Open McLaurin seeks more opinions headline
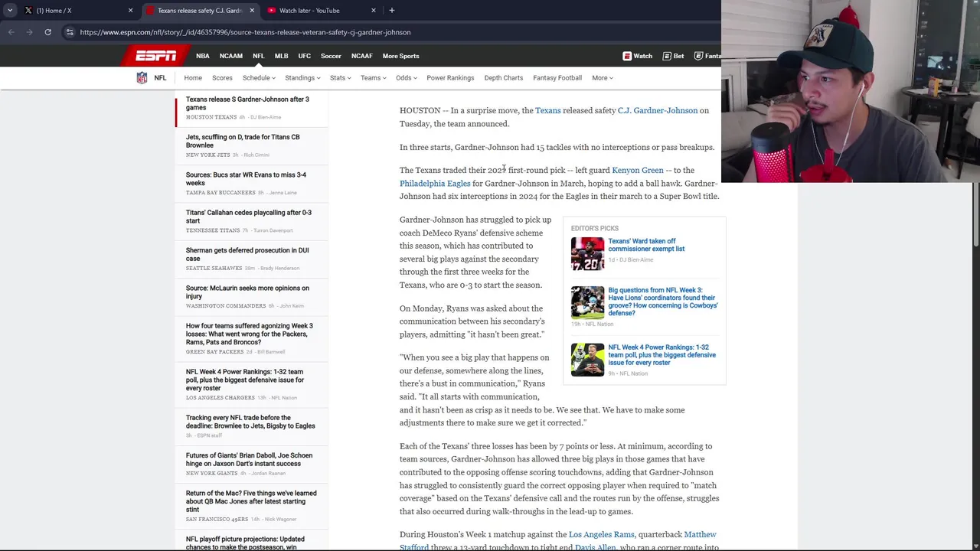This screenshot has width=980, height=551. [x=247, y=292]
